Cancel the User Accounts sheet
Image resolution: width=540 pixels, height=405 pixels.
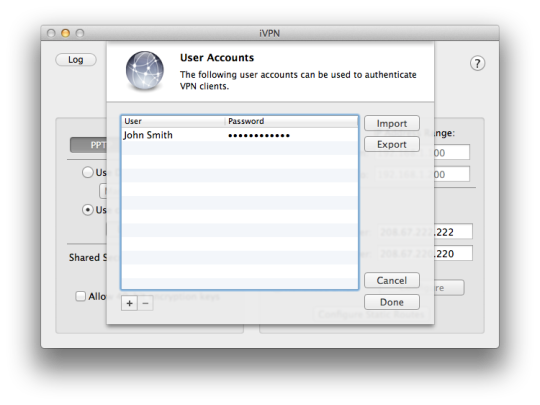pos(392,280)
